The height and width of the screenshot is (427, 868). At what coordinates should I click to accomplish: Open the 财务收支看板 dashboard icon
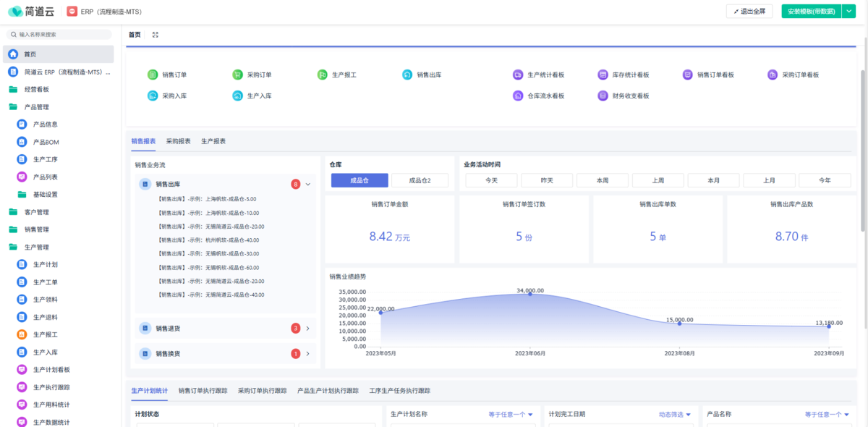603,96
